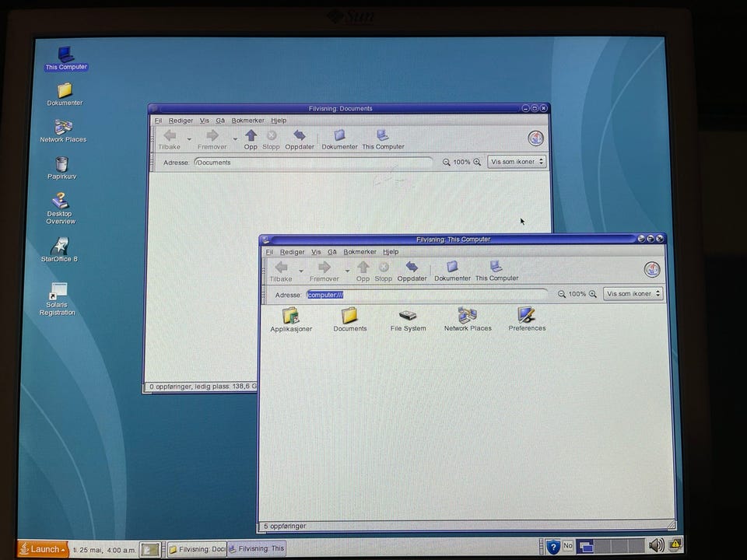Open 'Vis som ikoner' dropdown in Documents window

tap(517, 162)
